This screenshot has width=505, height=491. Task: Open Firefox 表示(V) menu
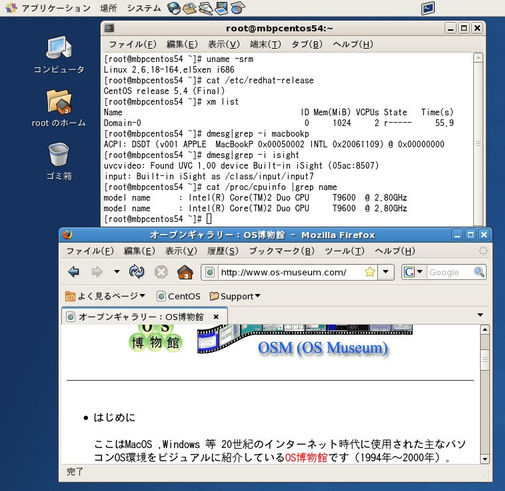[x=181, y=251]
